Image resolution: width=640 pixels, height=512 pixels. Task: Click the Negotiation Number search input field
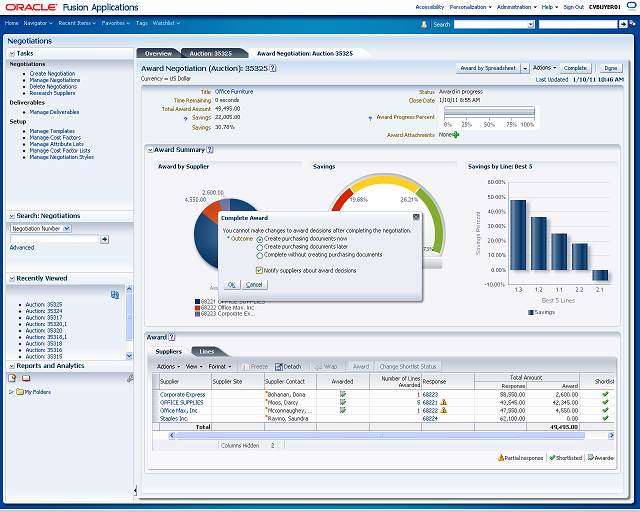[54, 239]
